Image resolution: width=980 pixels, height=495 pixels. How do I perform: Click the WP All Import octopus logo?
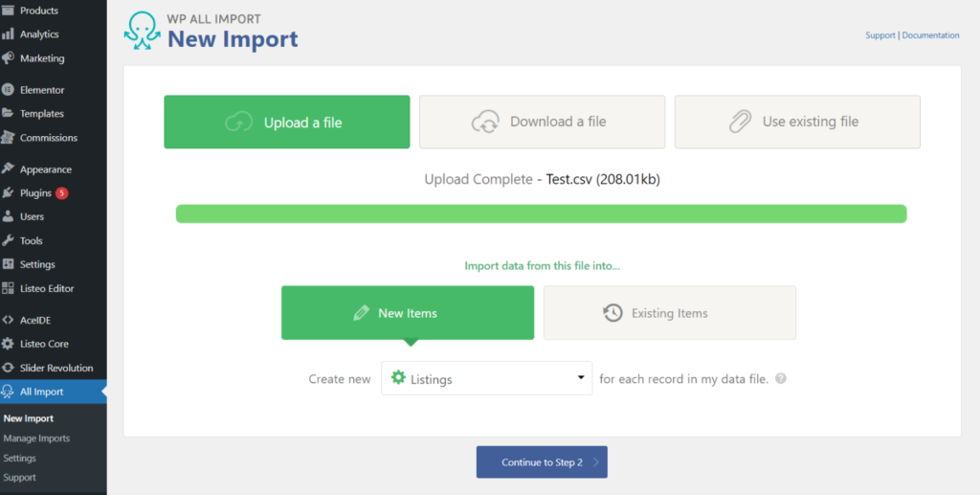pos(142,31)
